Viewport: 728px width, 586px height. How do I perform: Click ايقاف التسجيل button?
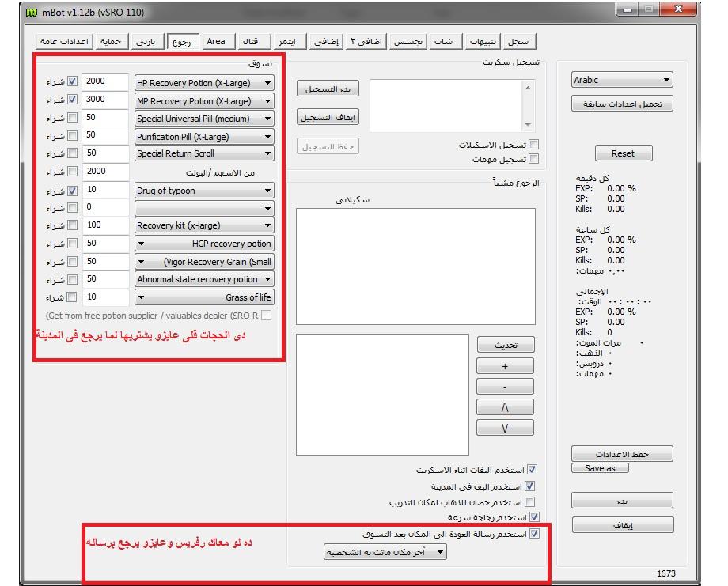(328, 118)
